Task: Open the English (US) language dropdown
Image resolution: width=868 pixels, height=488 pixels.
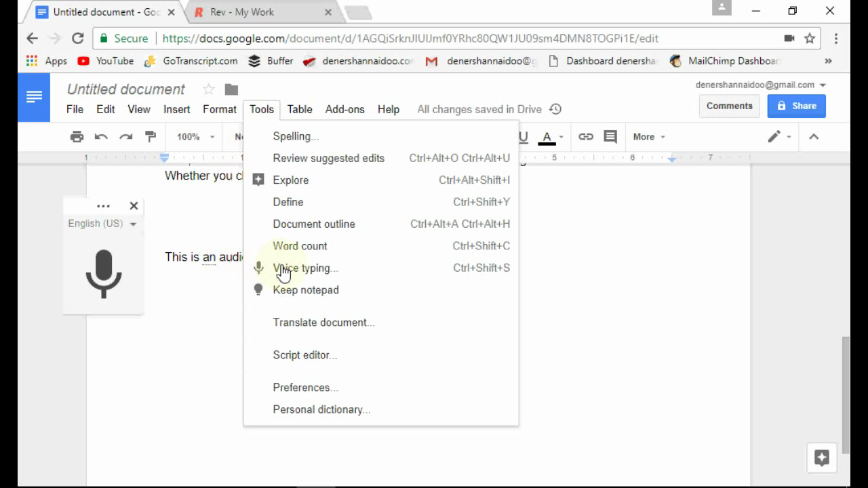Action: click(x=102, y=224)
